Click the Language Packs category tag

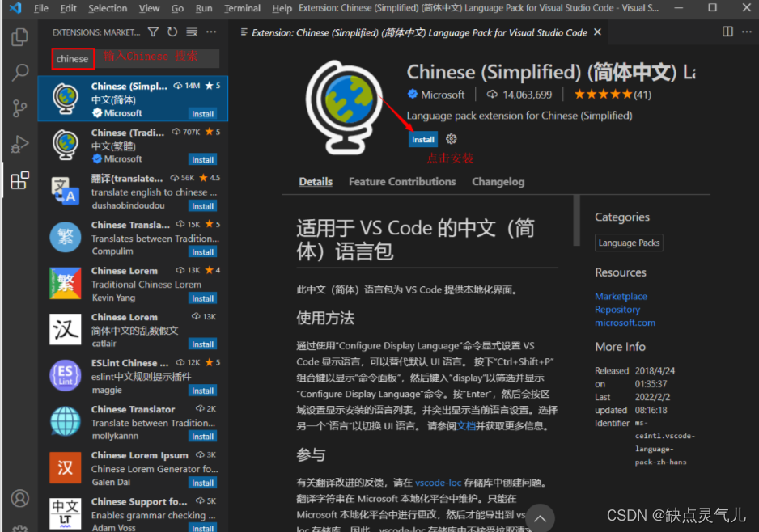tap(629, 243)
